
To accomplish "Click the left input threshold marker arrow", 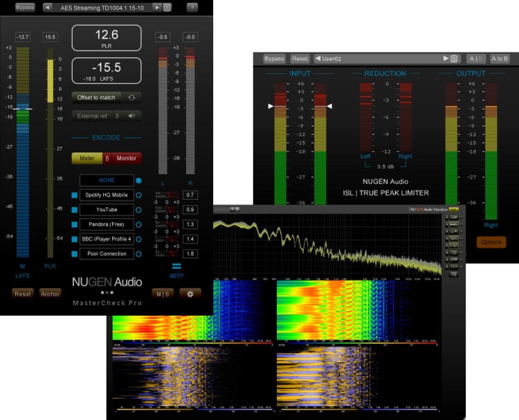I will 271,107.
